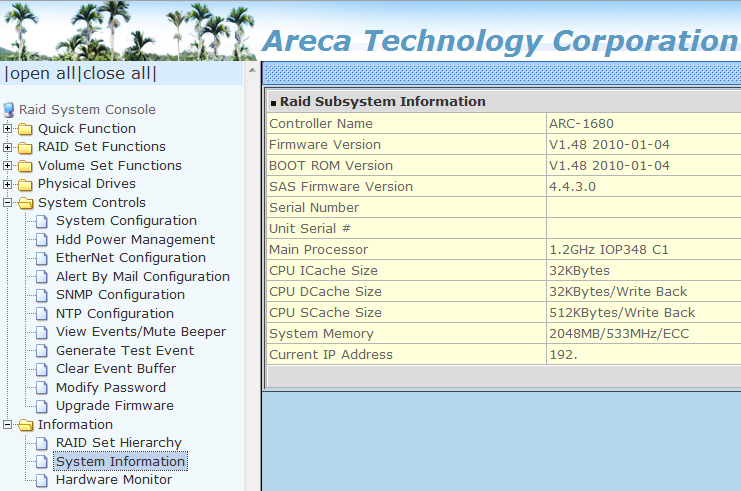The image size is (741, 491).
Task: Open Hdd Power Management settings
Action: (135, 240)
